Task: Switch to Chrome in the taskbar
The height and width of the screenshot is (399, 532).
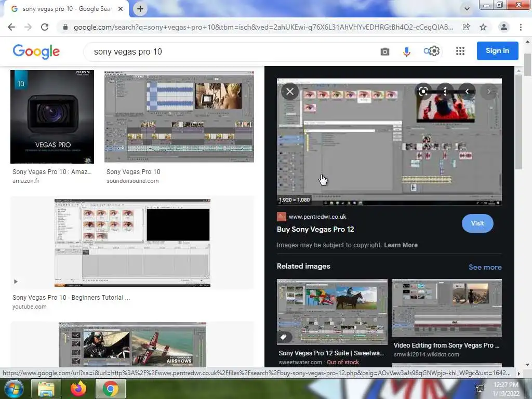Action: coord(111,389)
